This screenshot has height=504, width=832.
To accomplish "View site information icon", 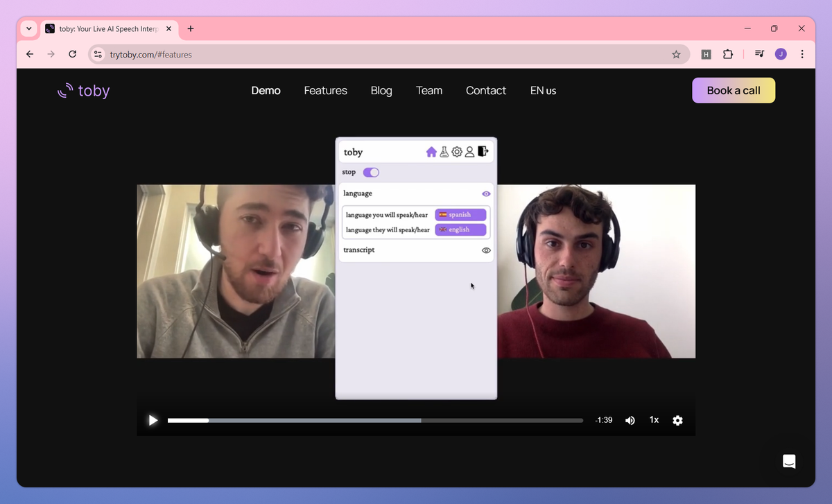I will point(98,54).
